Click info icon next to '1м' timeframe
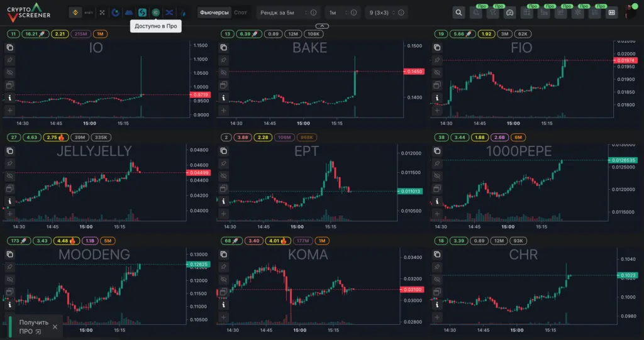 click(x=353, y=13)
